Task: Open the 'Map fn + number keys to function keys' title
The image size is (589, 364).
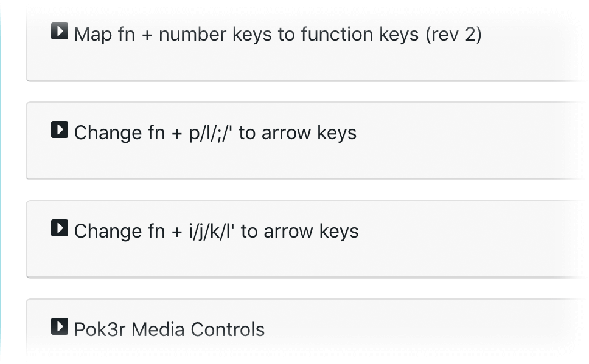Action: (x=277, y=35)
